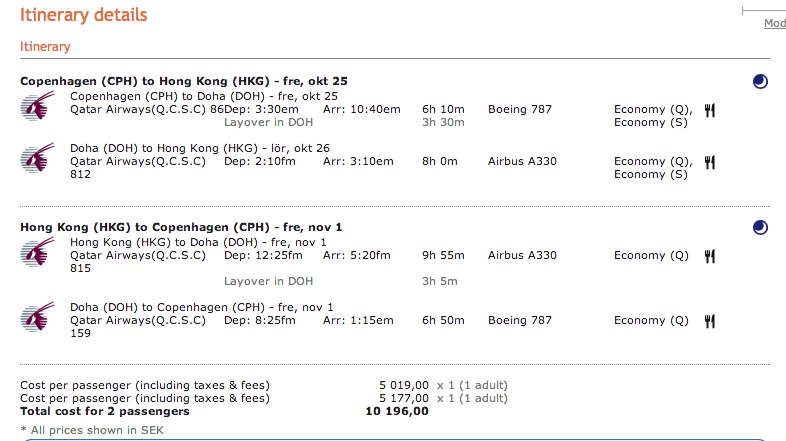This screenshot has height=441, width=786.
Task: Click the outbound Layover in DOH text
Action: [x=268, y=122]
